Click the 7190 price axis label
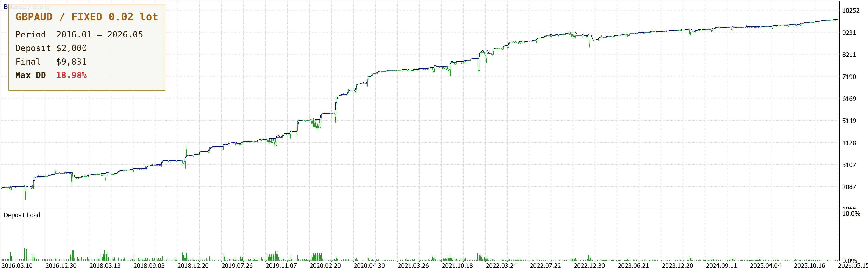Viewport: 868px width, 270px height. coord(849,77)
